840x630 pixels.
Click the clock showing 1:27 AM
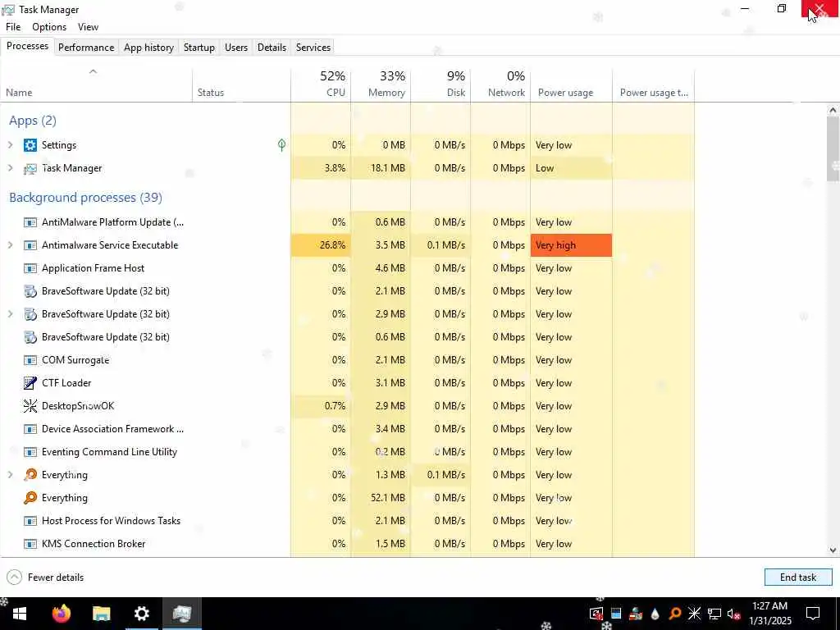[x=769, y=606]
